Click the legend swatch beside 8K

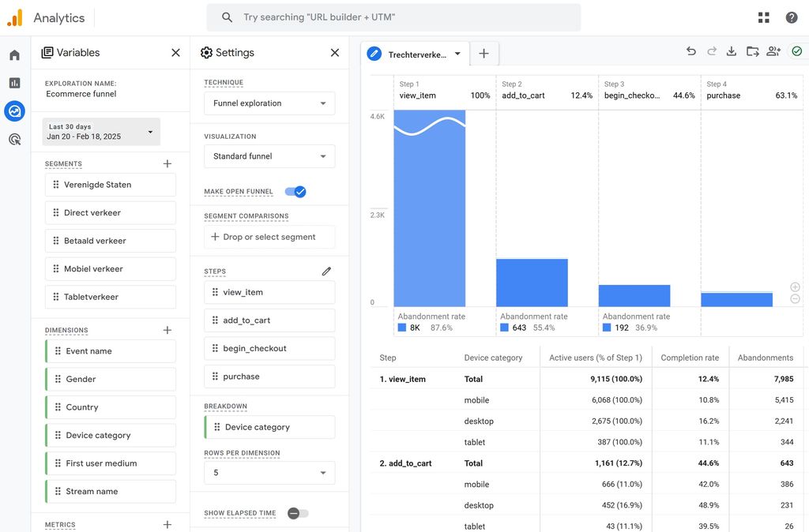click(402, 328)
